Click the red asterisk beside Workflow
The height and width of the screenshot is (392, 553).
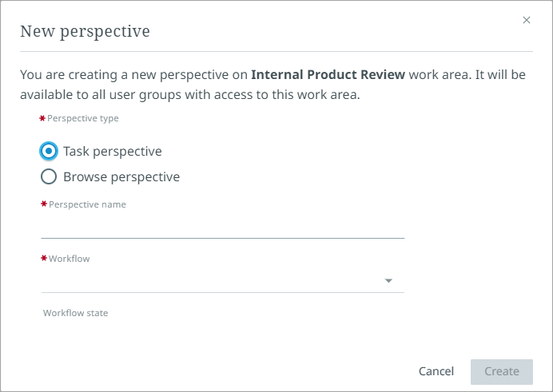(44, 259)
